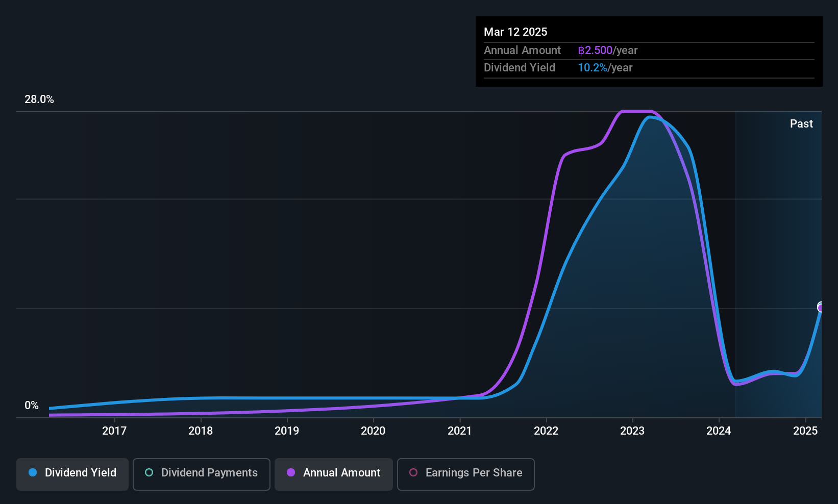Click the Past region label
This screenshot has width=838, height=504.
coord(801,124)
